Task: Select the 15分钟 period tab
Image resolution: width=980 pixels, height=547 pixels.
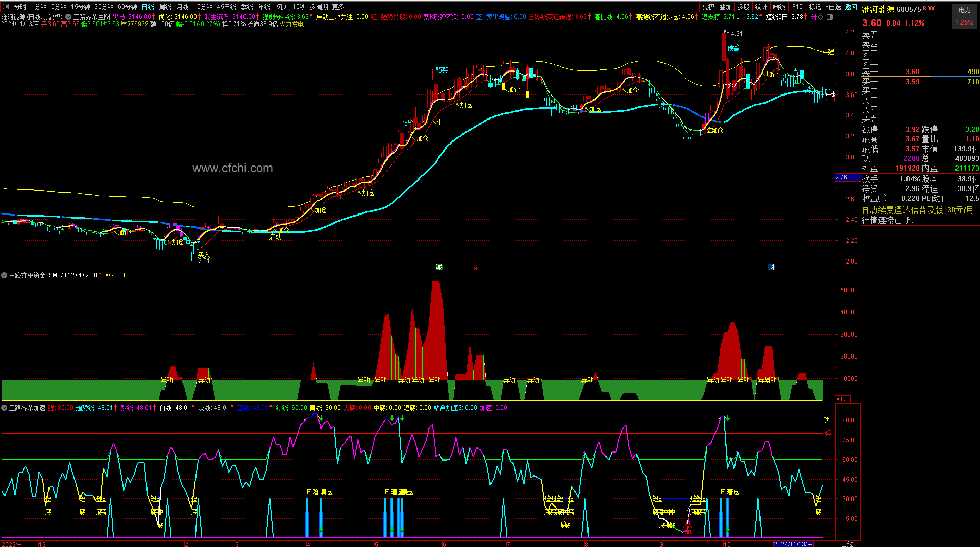Action: 80,7
